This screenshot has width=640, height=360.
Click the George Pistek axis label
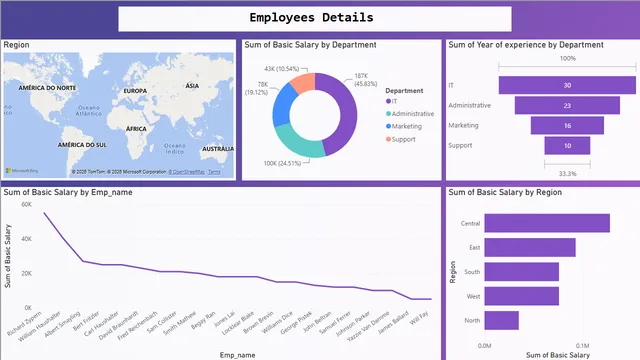(x=296, y=322)
